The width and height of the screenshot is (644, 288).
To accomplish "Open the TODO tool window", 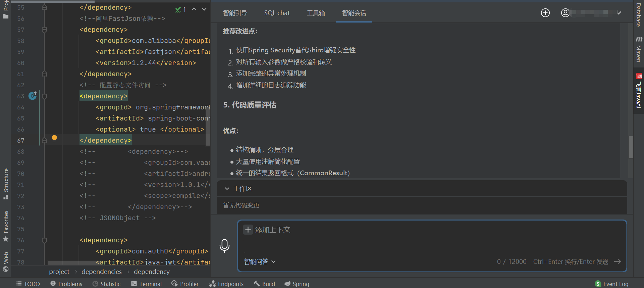I will click(28, 284).
